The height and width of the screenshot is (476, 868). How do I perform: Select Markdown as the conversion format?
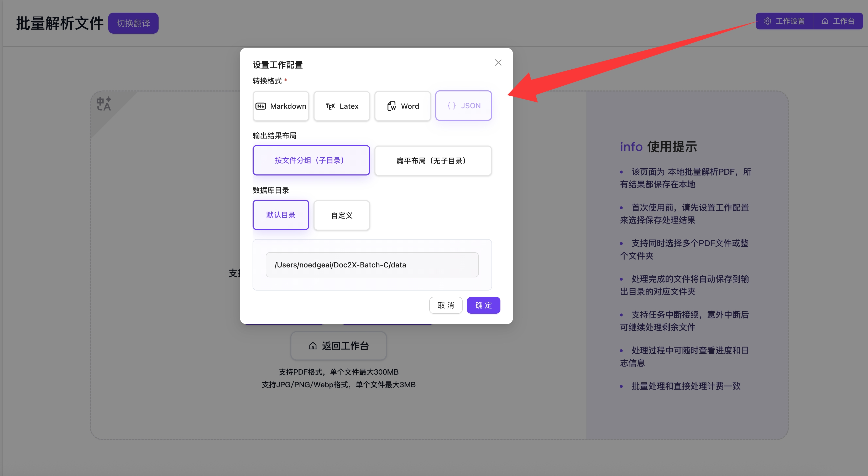[281, 106]
